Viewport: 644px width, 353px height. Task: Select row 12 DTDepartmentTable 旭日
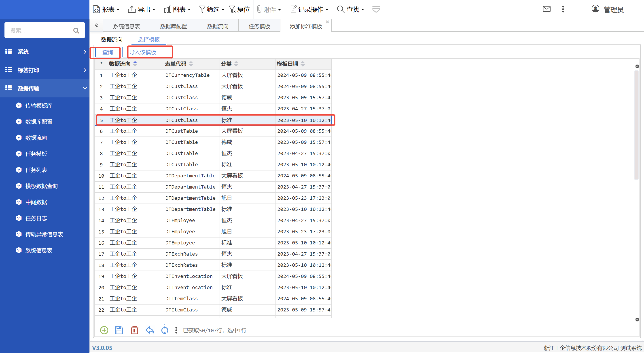coord(213,198)
